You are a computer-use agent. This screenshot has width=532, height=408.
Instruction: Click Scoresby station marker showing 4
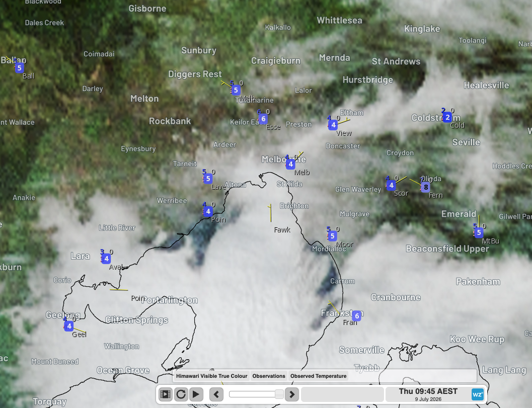(x=391, y=185)
